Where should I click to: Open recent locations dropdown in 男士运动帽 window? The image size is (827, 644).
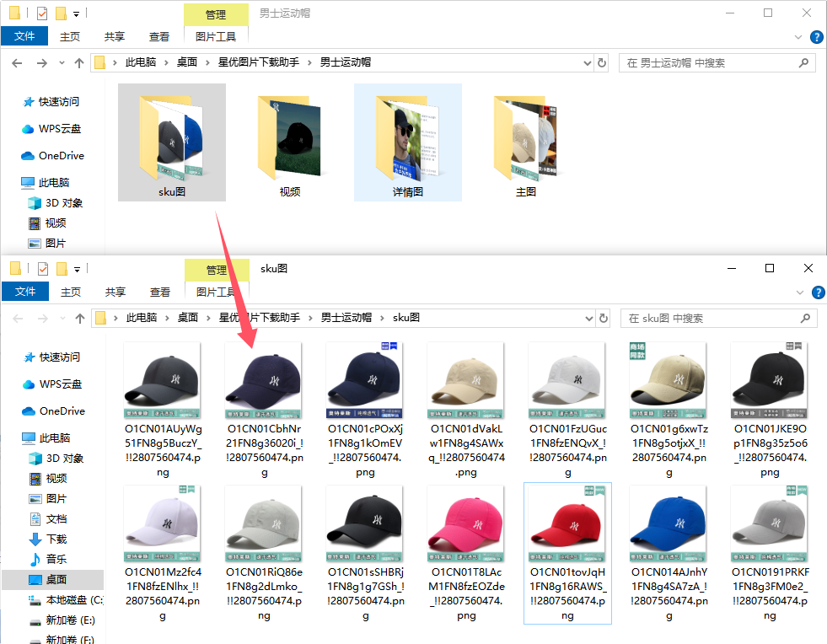click(62, 63)
